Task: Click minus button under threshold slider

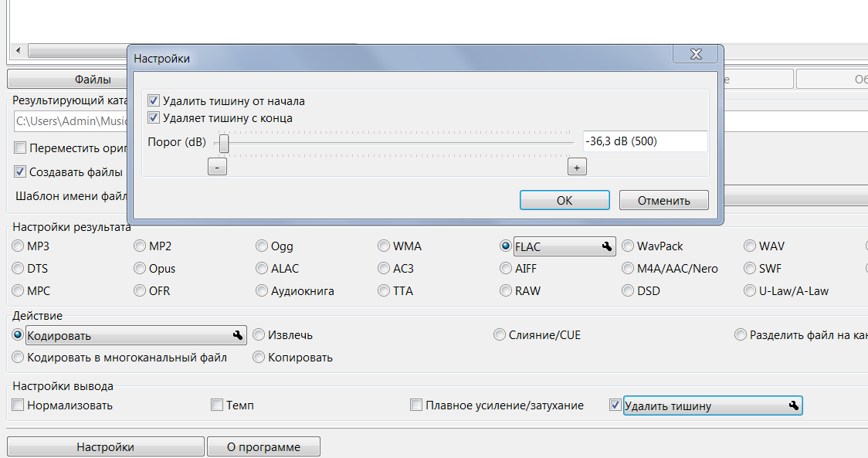Action: 217,167
